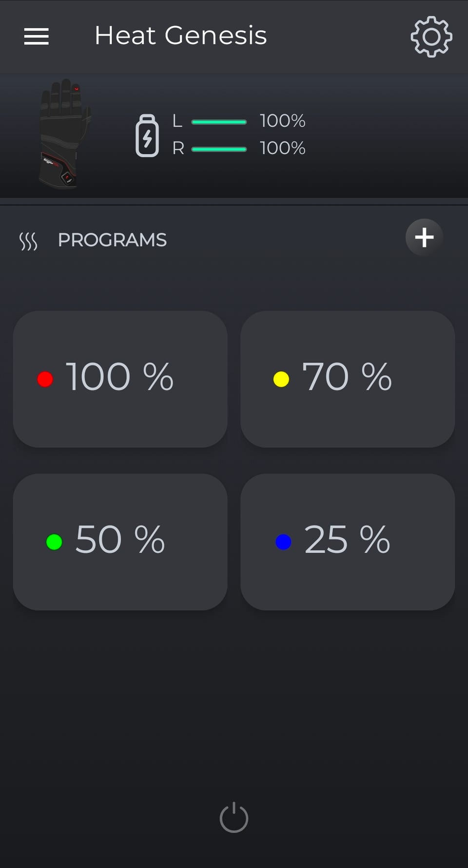Open settings via the gear icon
This screenshot has height=868, width=468.
coord(431,37)
